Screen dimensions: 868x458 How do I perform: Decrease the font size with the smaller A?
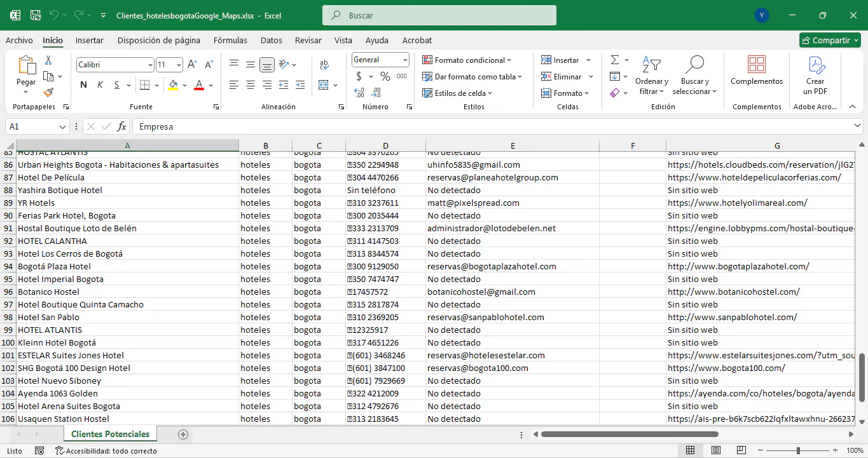point(209,65)
